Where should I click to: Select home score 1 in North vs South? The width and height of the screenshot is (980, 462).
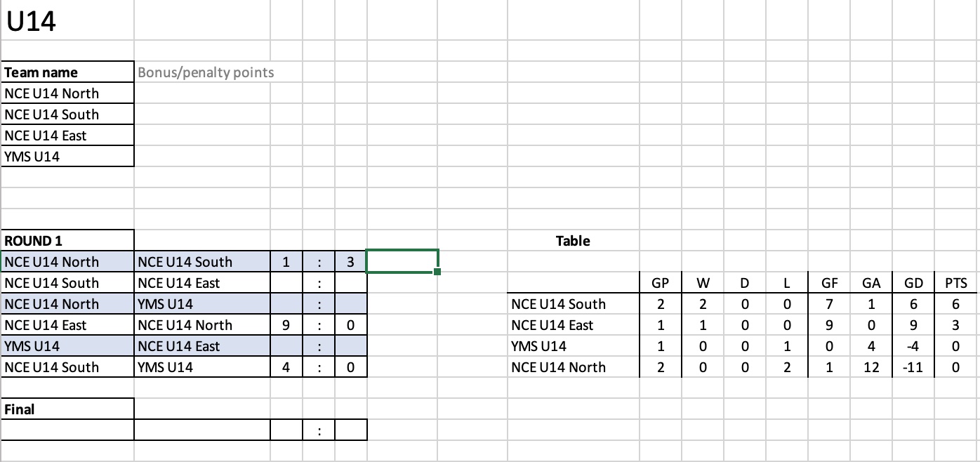(x=286, y=262)
